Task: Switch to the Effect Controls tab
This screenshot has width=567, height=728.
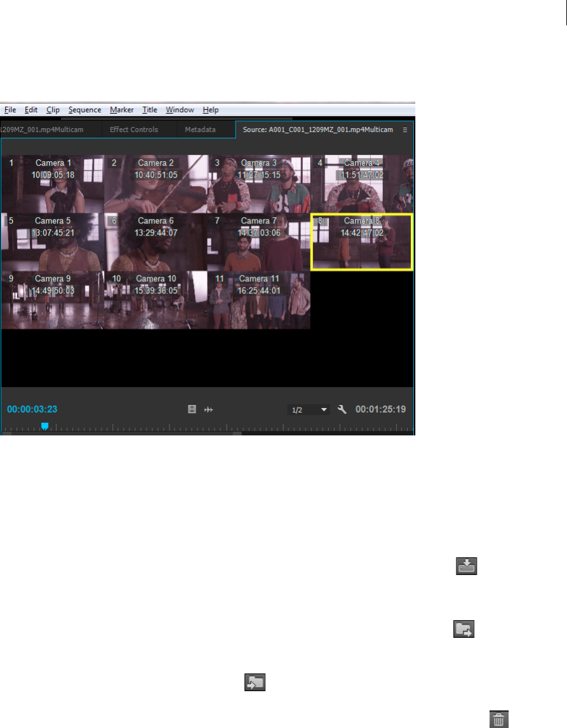Action: coord(134,129)
